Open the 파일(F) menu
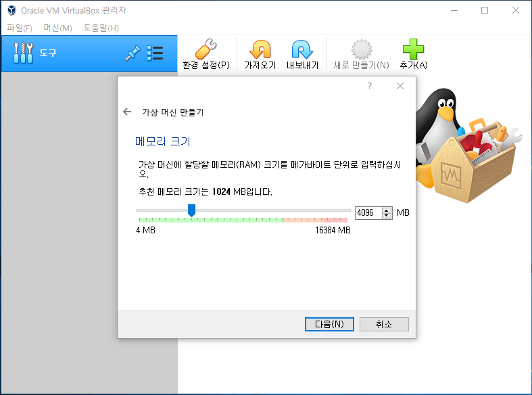Screen dimensions: 532x395 click(x=20, y=28)
